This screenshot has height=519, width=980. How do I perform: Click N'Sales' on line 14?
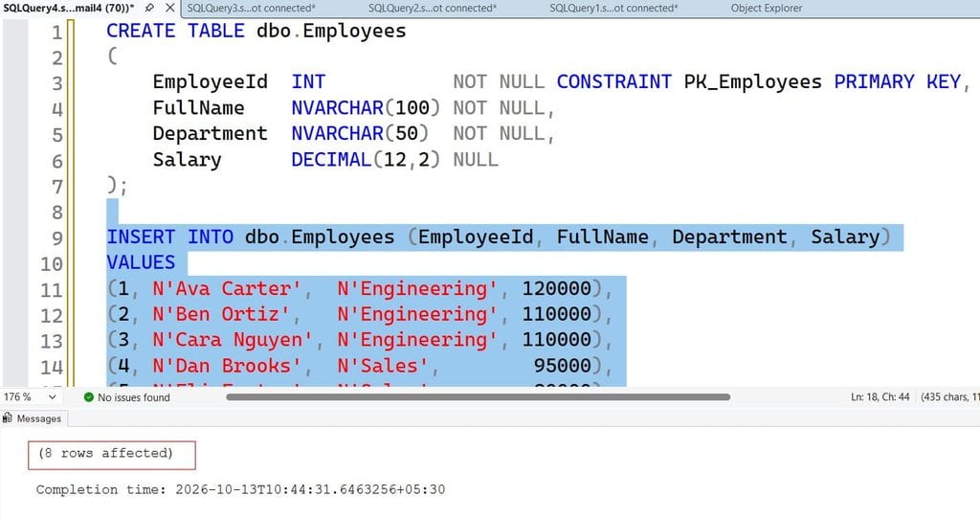click(x=383, y=365)
